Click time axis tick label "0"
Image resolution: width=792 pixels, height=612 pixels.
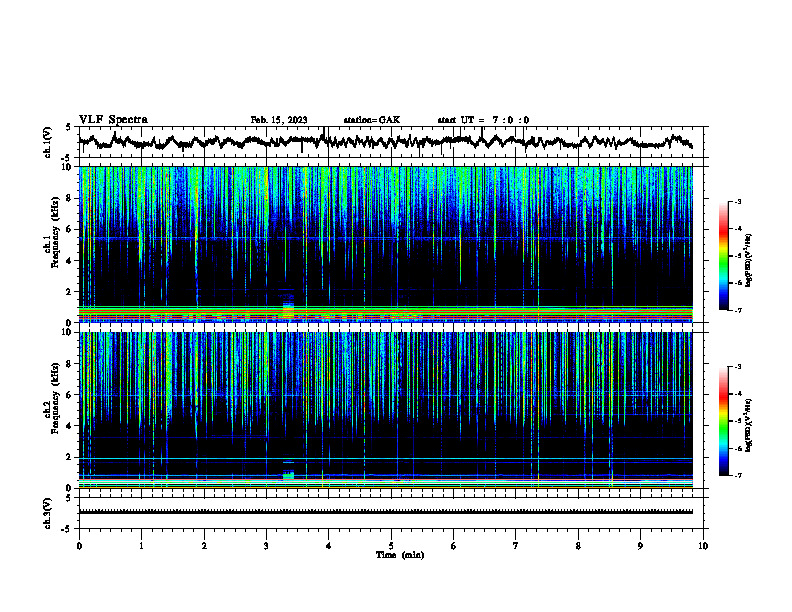pos(79,546)
